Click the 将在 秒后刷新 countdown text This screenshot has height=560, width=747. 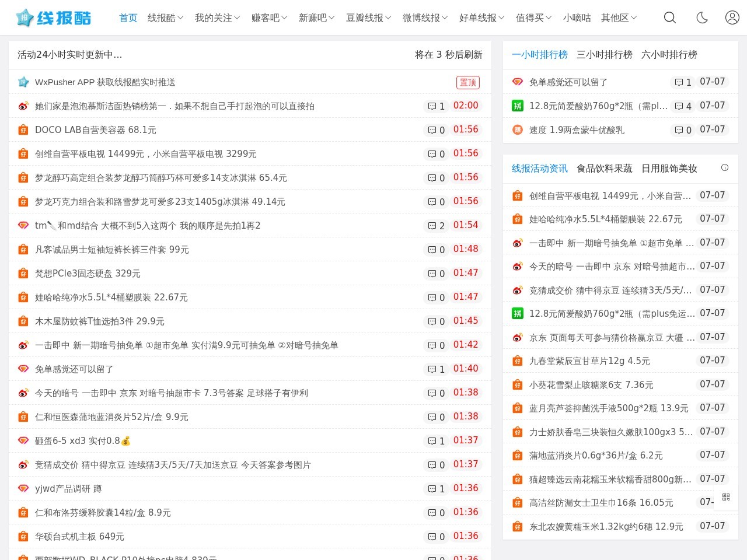pyautogui.click(x=449, y=55)
